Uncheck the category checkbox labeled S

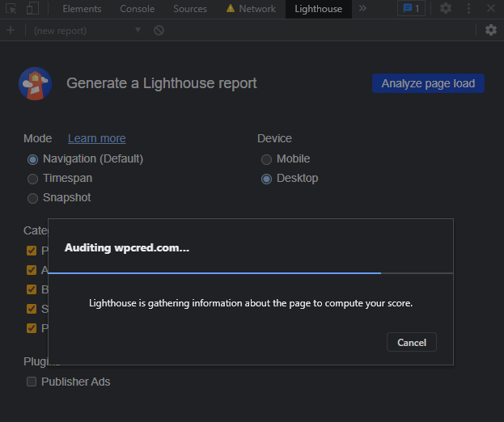[32, 309]
